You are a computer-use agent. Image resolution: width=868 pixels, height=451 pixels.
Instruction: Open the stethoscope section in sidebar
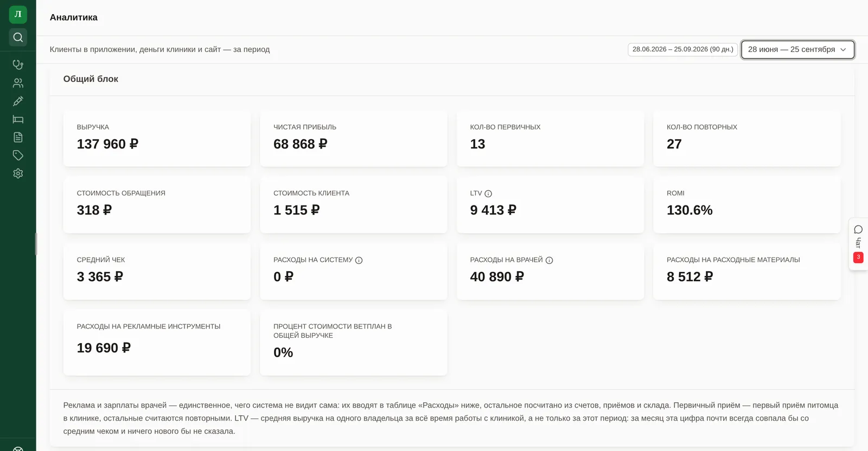pyautogui.click(x=18, y=65)
